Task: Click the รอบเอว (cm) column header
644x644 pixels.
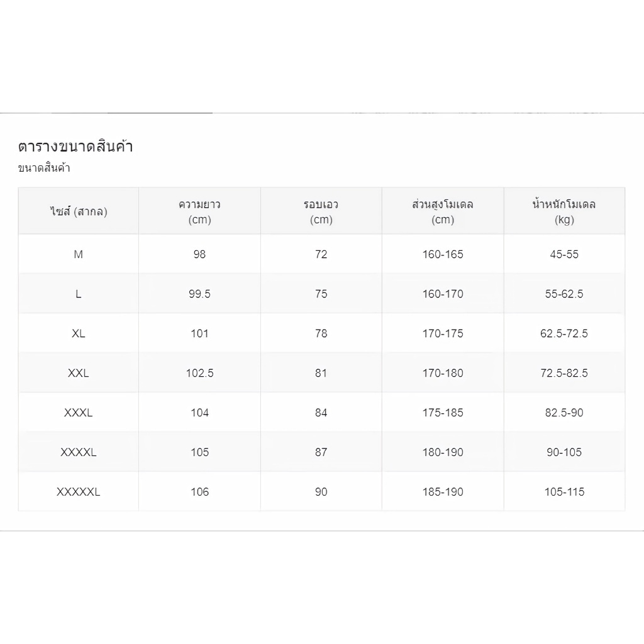Action: point(321,211)
